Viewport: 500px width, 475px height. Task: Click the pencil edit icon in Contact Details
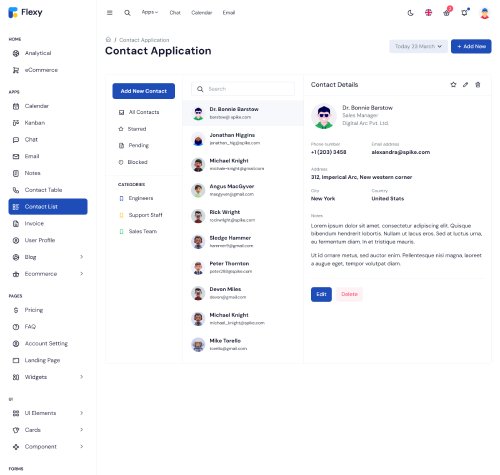tap(465, 85)
